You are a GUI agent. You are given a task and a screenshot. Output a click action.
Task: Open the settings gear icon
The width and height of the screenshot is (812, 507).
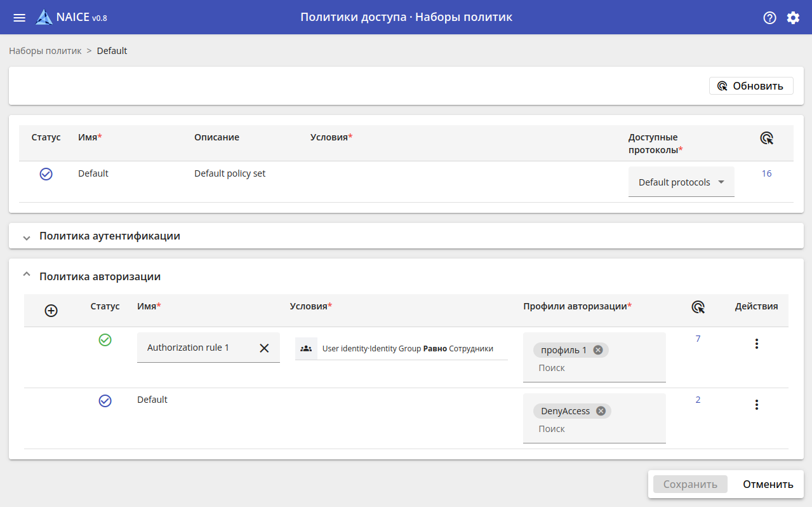point(793,17)
